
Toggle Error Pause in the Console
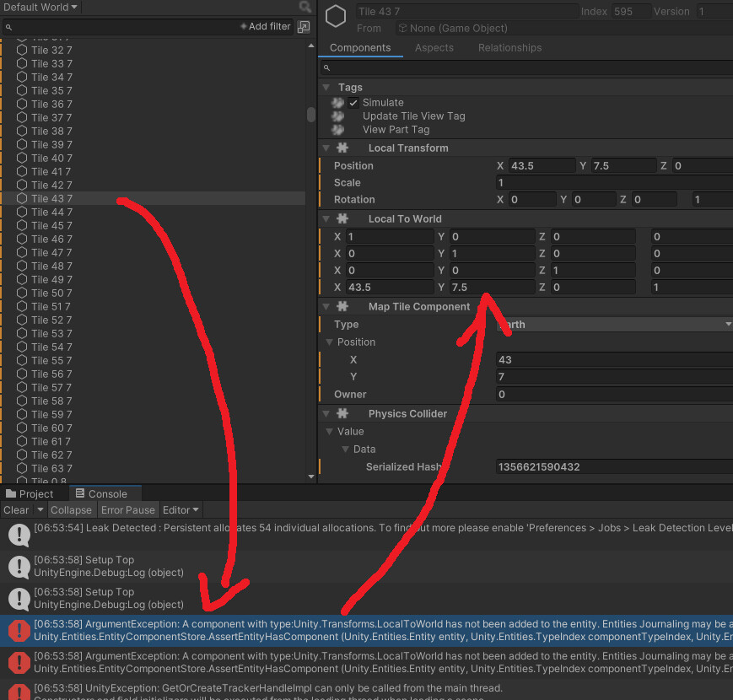127,509
